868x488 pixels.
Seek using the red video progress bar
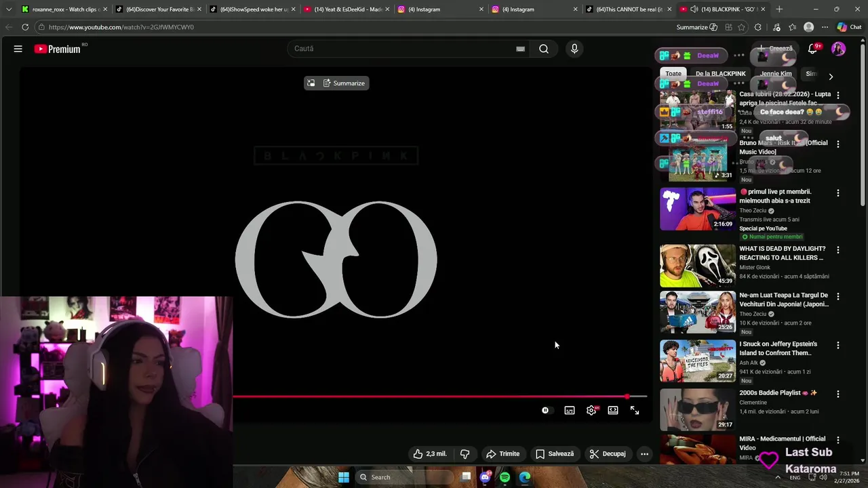click(439, 396)
